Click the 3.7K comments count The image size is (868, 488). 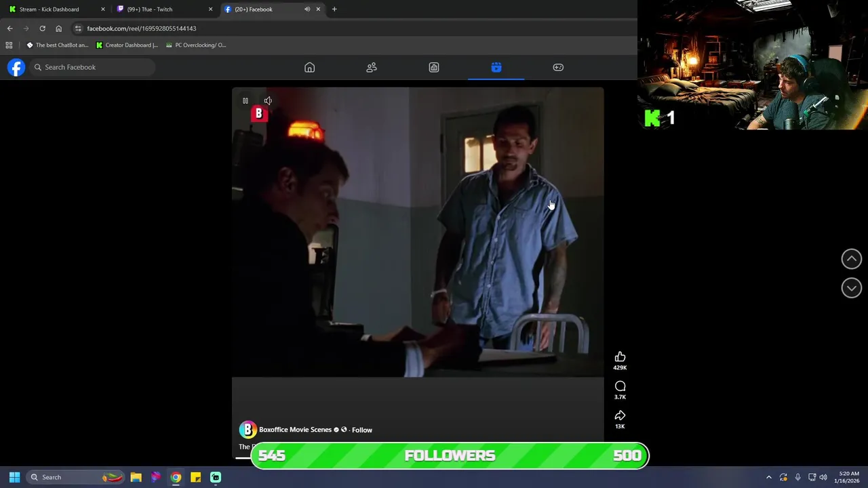tap(620, 397)
